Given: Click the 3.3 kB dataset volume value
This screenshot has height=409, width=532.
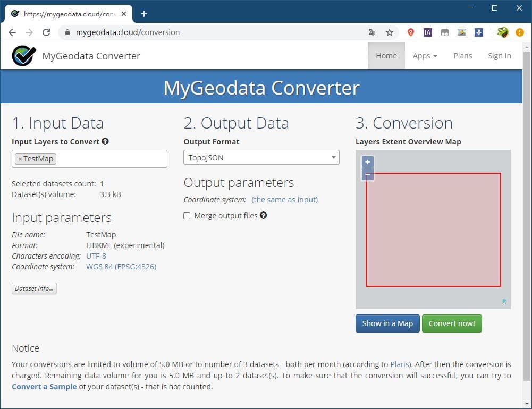Looking at the screenshot, I should [110, 194].
